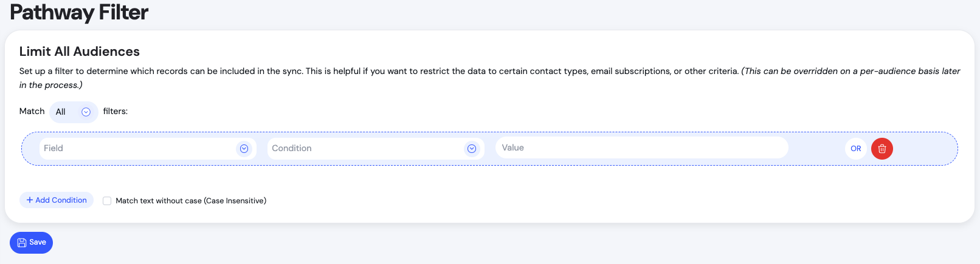Enable the case insensitive checkbox

pyautogui.click(x=107, y=201)
